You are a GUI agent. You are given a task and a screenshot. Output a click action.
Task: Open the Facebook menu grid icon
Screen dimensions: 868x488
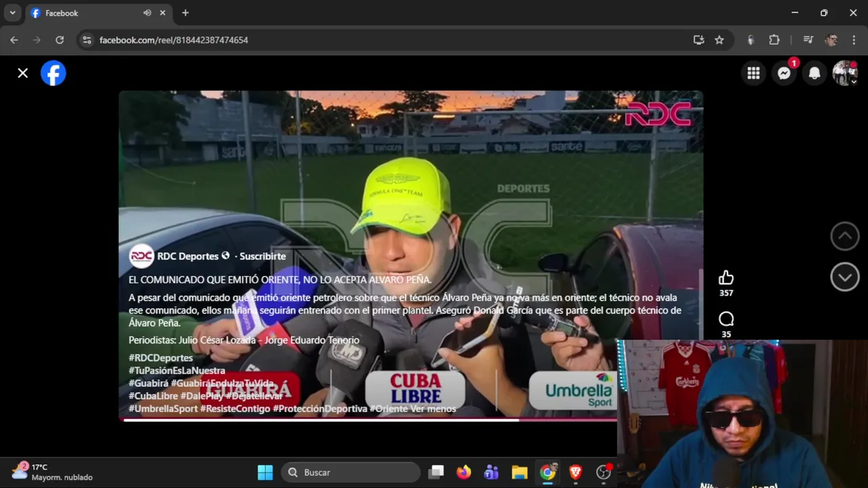click(753, 73)
